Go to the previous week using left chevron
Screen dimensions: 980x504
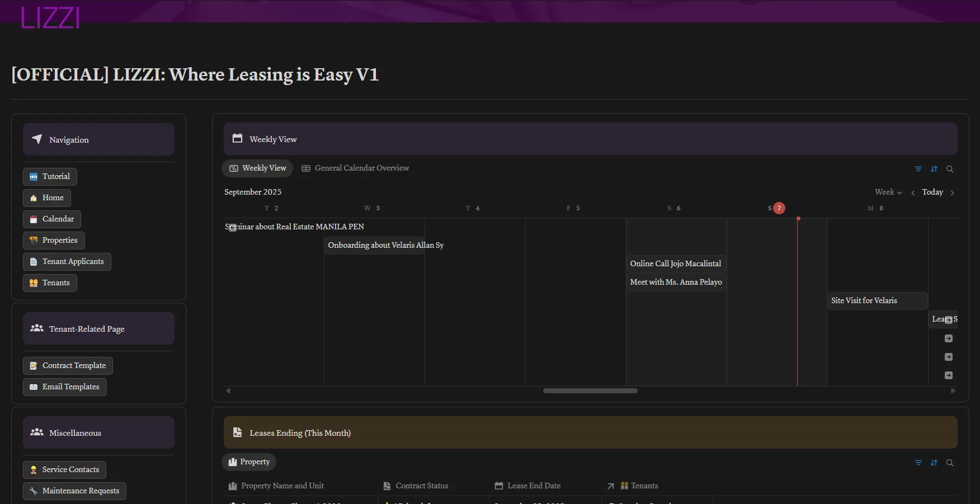(913, 193)
